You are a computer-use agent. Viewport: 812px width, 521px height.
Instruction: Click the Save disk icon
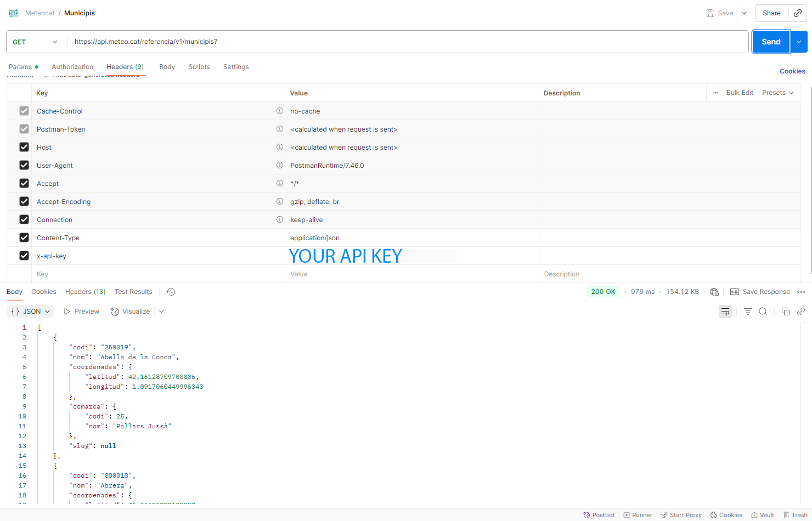[x=710, y=13]
